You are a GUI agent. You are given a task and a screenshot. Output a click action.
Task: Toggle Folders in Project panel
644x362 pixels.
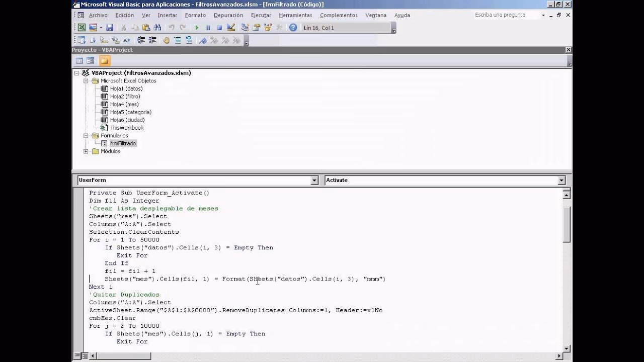tap(104, 61)
